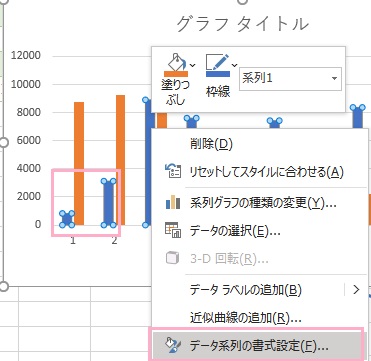Image resolution: width=371 pixels, height=361 pixels.
Task: Click the 6000 vertical axis label
Action: [x=29, y=140]
